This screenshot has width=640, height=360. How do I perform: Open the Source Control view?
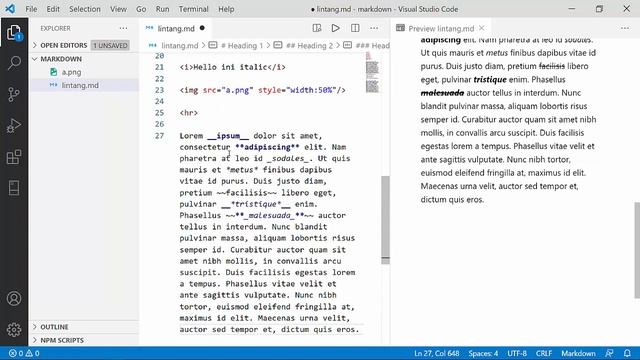click(x=14, y=94)
